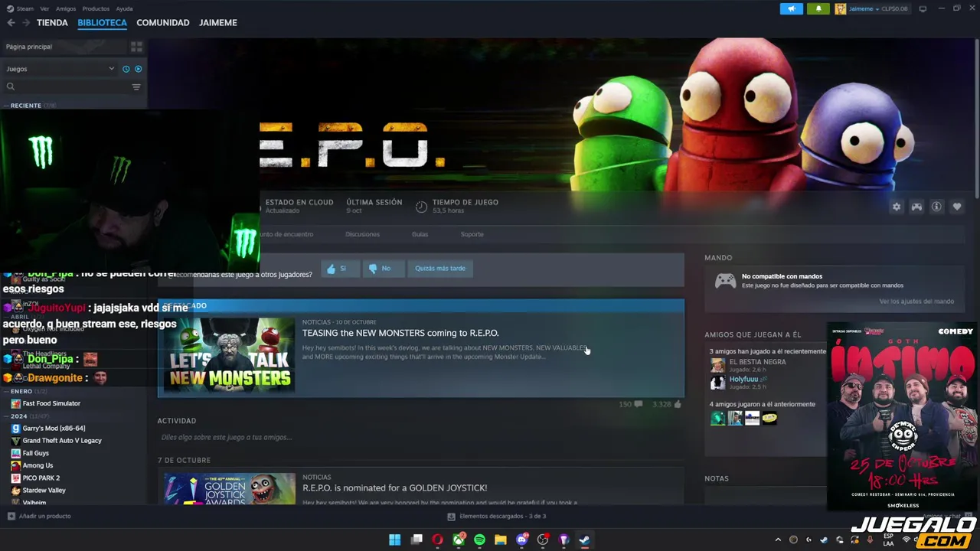Open the Guías tab
This screenshot has height=551, width=980.
tap(420, 234)
